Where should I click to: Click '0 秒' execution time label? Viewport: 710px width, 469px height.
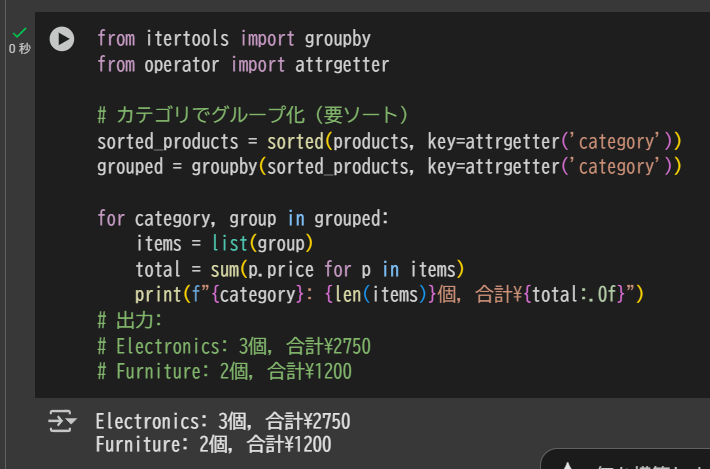point(19,48)
